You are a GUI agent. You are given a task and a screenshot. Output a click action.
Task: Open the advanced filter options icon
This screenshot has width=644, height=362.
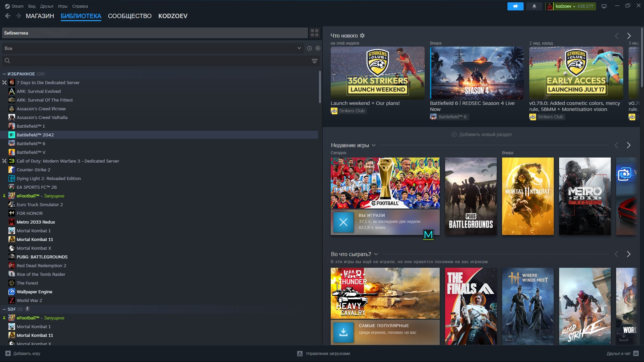click(315, 61)
